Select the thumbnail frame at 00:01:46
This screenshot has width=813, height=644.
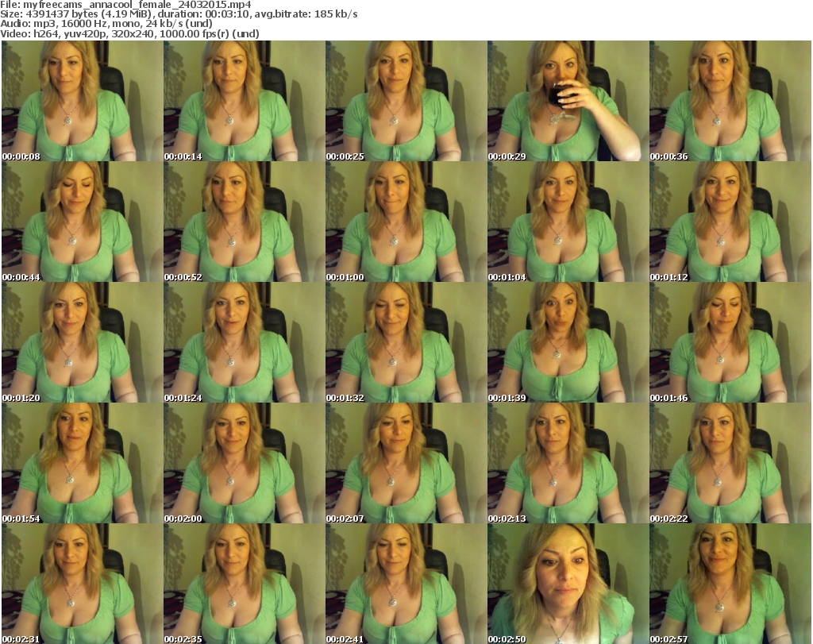[x=730, y=342]
